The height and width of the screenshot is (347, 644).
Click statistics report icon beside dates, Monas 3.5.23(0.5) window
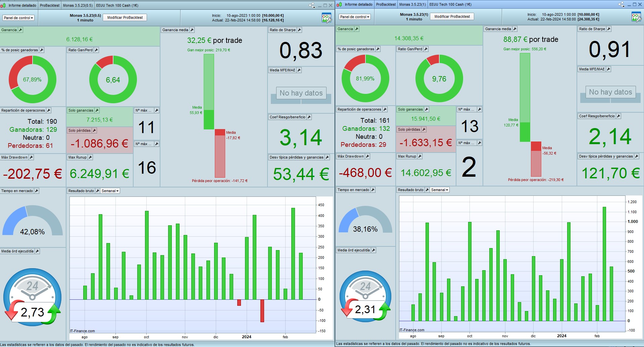tap(327, 18)
